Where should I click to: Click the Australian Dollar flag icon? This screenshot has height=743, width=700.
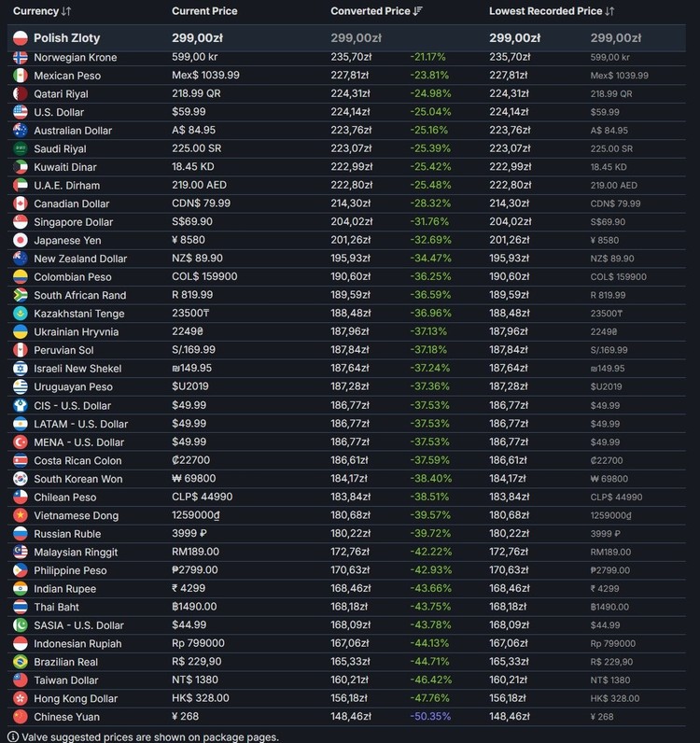pyautogui.click(x=21, y=131)
